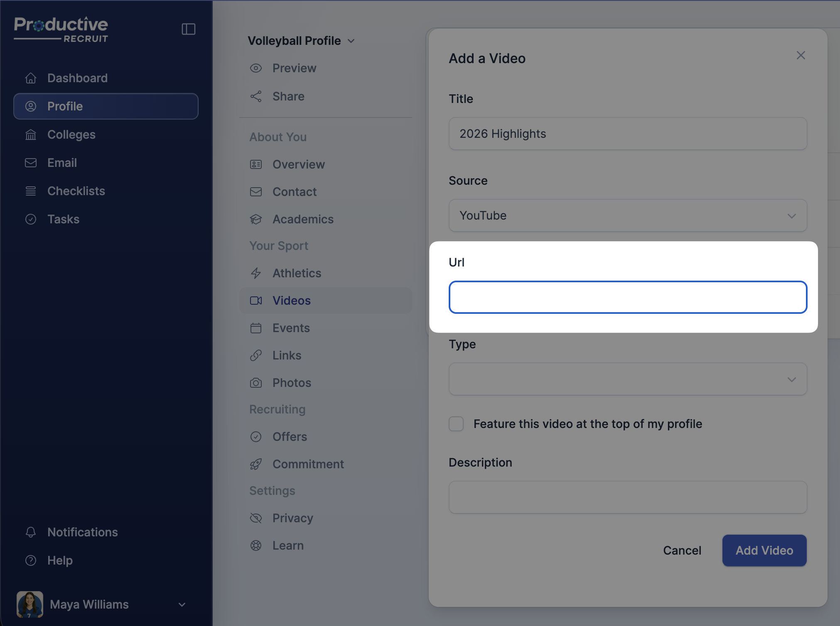Viewport: 840px width, 626px height.
Task: Click the Preview eye icon
Action: pyautogui.click(x=256, y=68)
